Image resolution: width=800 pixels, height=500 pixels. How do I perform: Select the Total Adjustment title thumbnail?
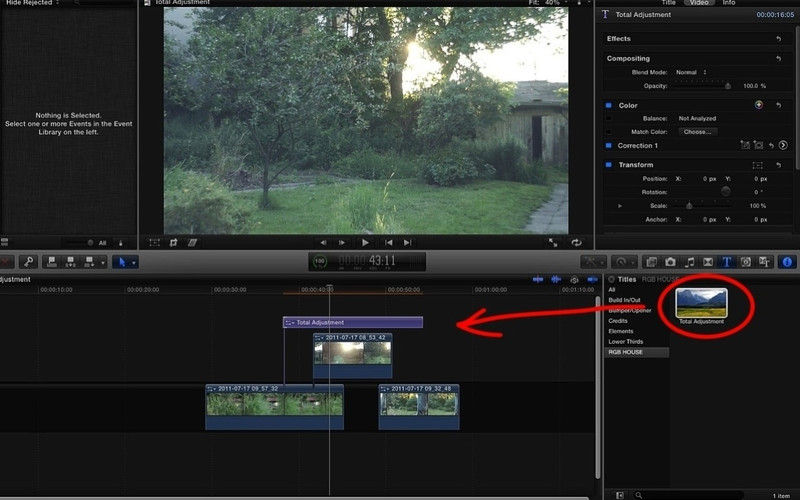(702, 303)
